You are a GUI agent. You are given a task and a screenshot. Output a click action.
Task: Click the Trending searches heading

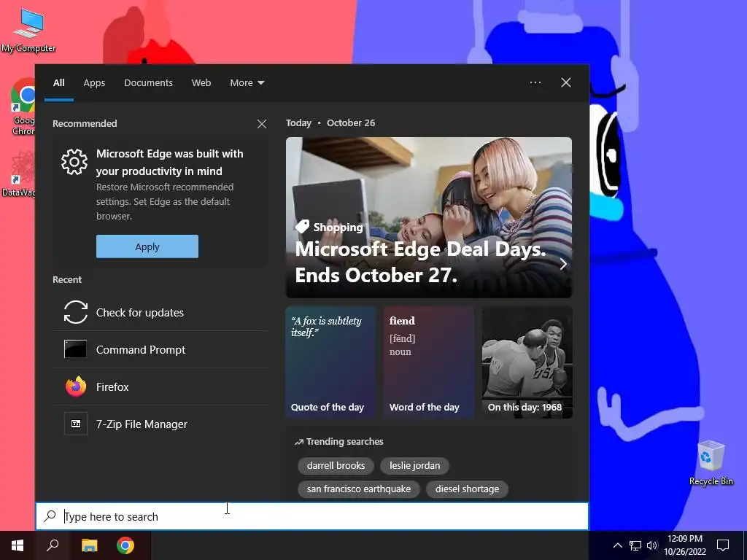pyautogui.click(x=339, y=441)
